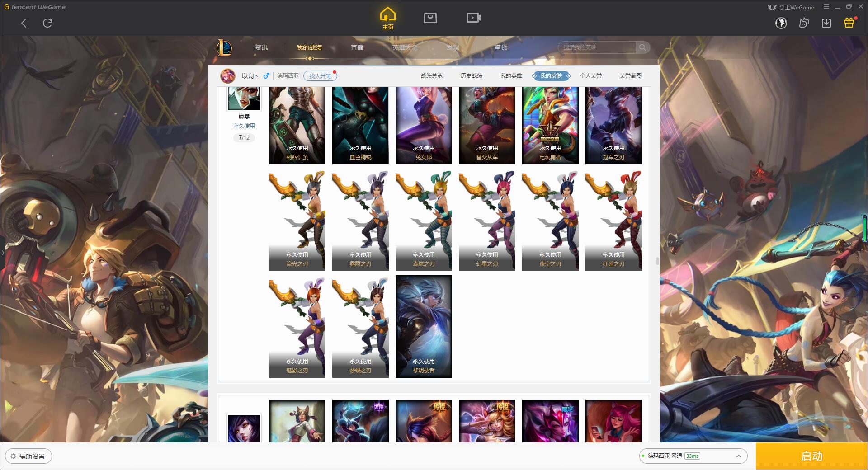Click the server name 德玛西亚 beside the avatar
This screenshot has height=470, width=868.
click(x=288, y=76)
